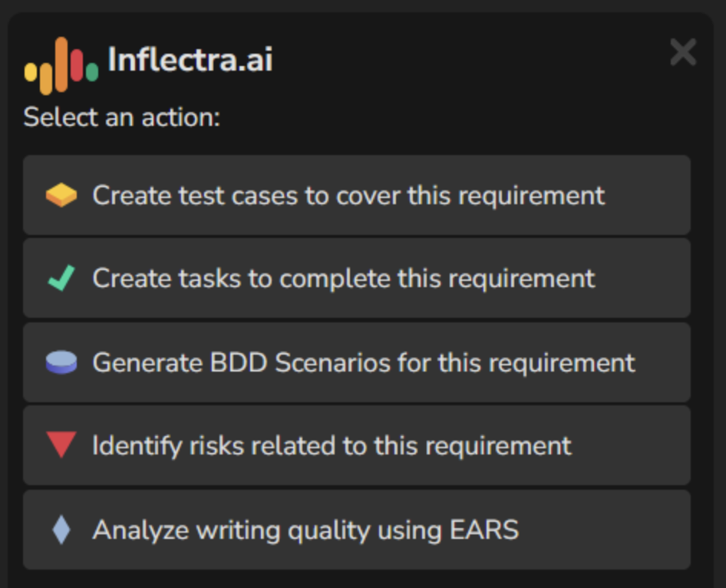Image resolution: width=726 pixels, height=588 pixels.
Task: Click the yellow bar of the Inflectra logo
Action: pos(31,71)
